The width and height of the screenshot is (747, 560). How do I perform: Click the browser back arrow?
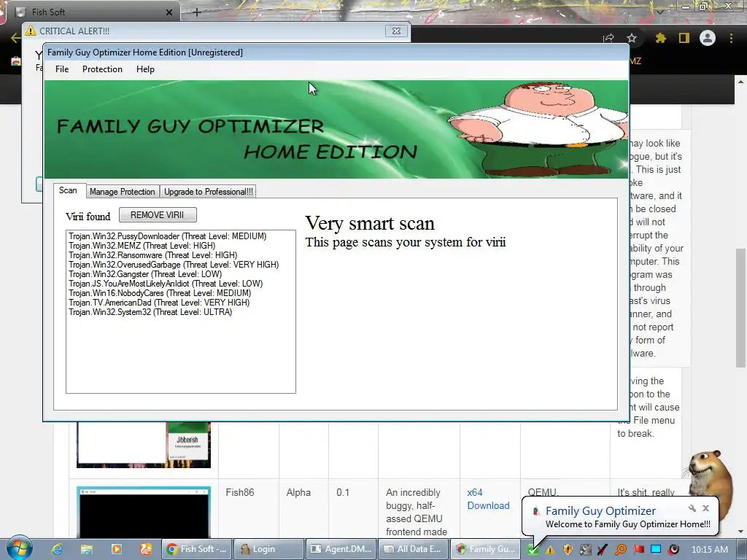click(x=15, y=38)
